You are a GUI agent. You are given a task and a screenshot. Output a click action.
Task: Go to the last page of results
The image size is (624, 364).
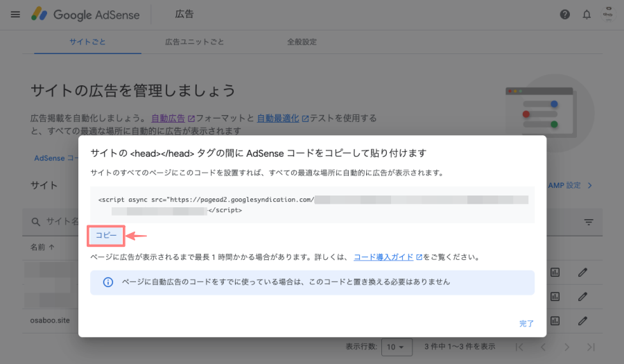(591, 347)
